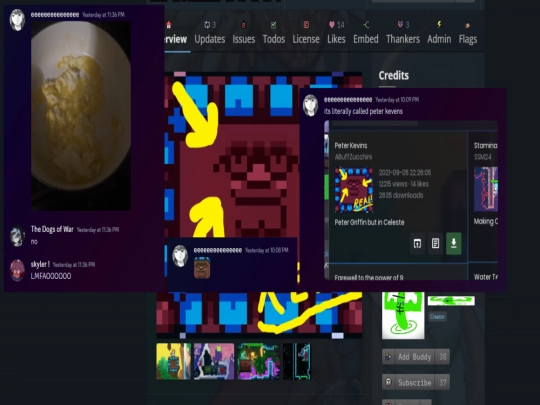Open the green and purple screenshot thumbnail
The height and width of the screenshot is (405, 540).
pos(258,361)
